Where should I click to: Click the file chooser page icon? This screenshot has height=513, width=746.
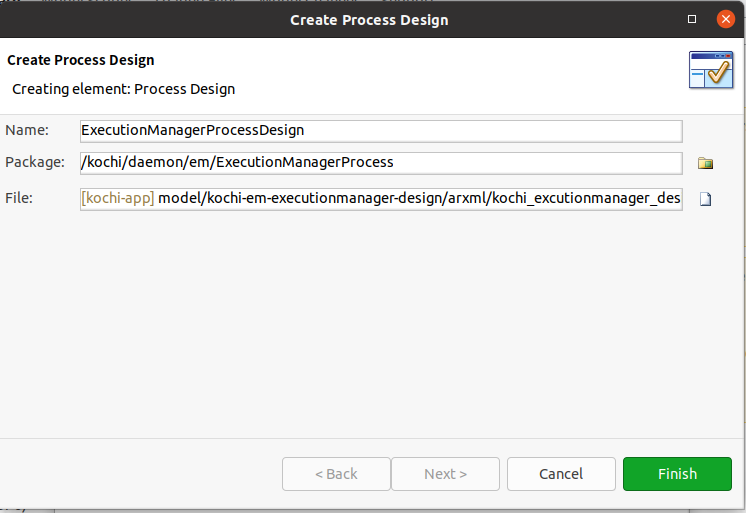(705, 199)
